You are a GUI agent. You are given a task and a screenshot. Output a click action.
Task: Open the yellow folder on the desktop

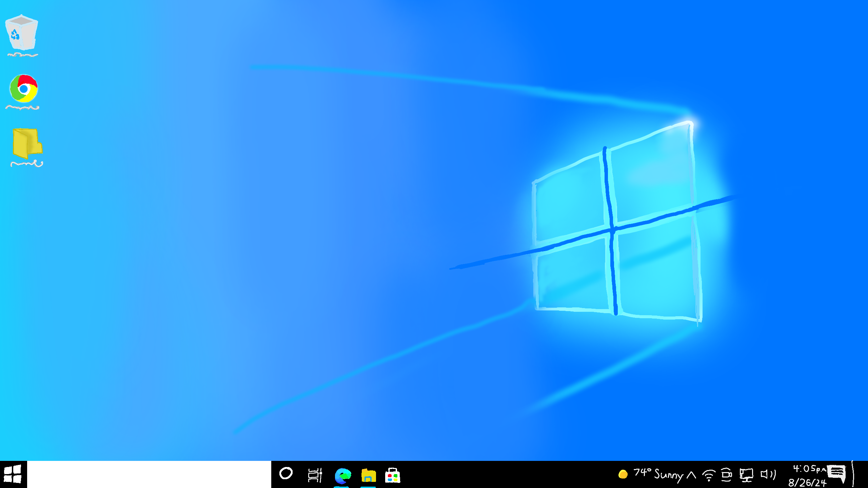tap(27, 144)
